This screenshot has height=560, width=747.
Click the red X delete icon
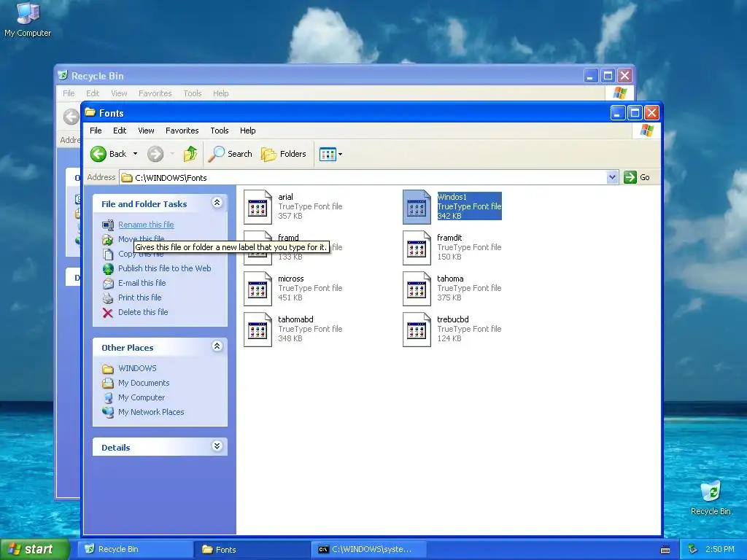pos(108,313)
